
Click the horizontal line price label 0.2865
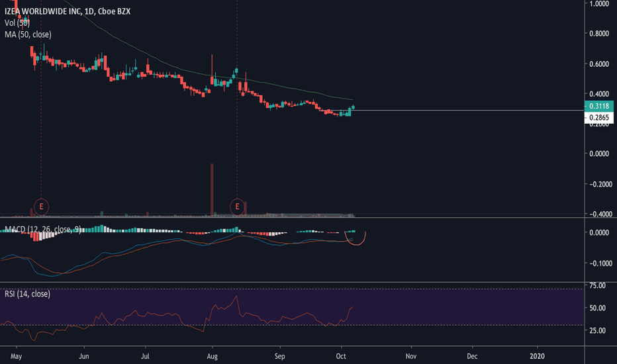point(599,117)
